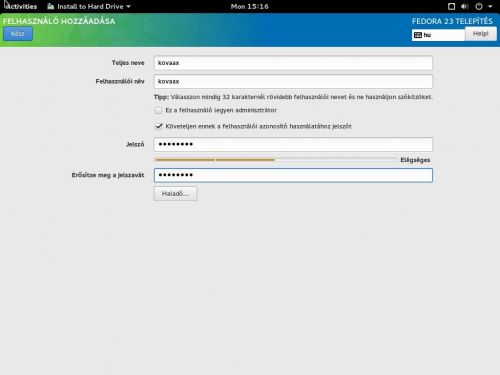This screenshot has width=500, height=375.
Task: Click the volume icon in top bar
Action: [464, 6]
